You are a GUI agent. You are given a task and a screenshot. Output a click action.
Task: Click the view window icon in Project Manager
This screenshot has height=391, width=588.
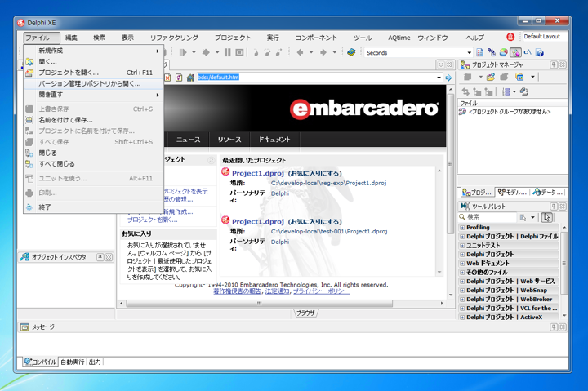519,77
